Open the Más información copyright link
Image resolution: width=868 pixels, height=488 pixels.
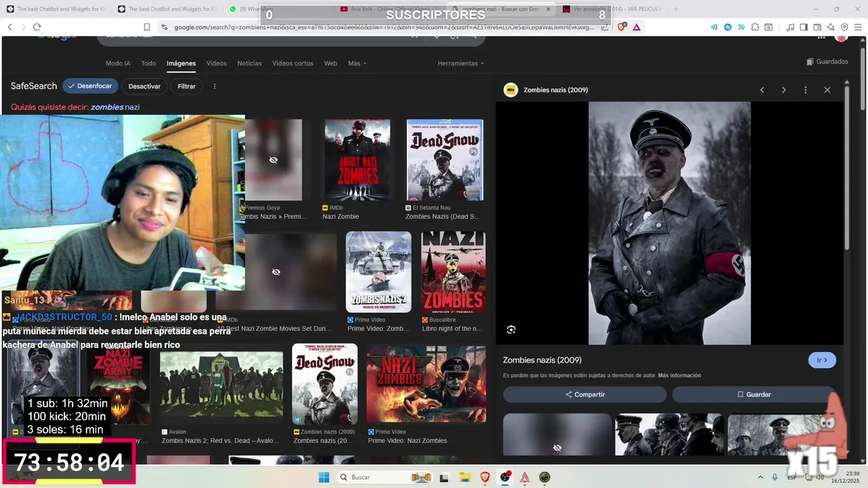pyautogui.click(x=679, y=375)
